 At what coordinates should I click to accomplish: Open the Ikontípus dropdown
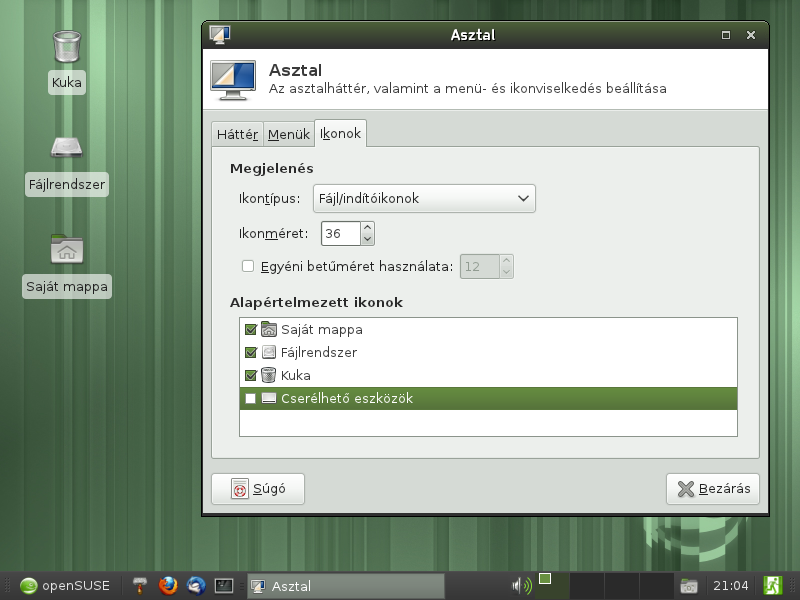click(x=424, y=198)
